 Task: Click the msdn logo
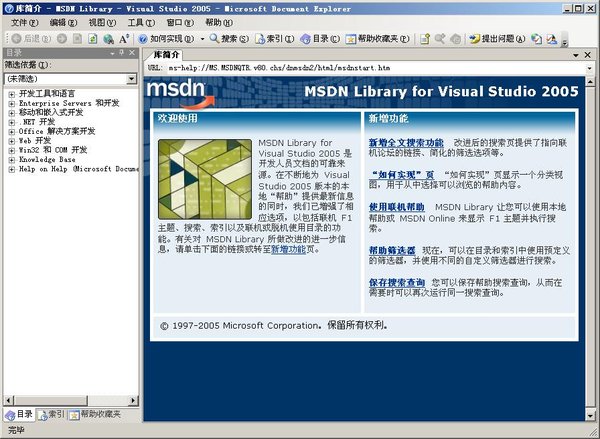tap(180, 93)
